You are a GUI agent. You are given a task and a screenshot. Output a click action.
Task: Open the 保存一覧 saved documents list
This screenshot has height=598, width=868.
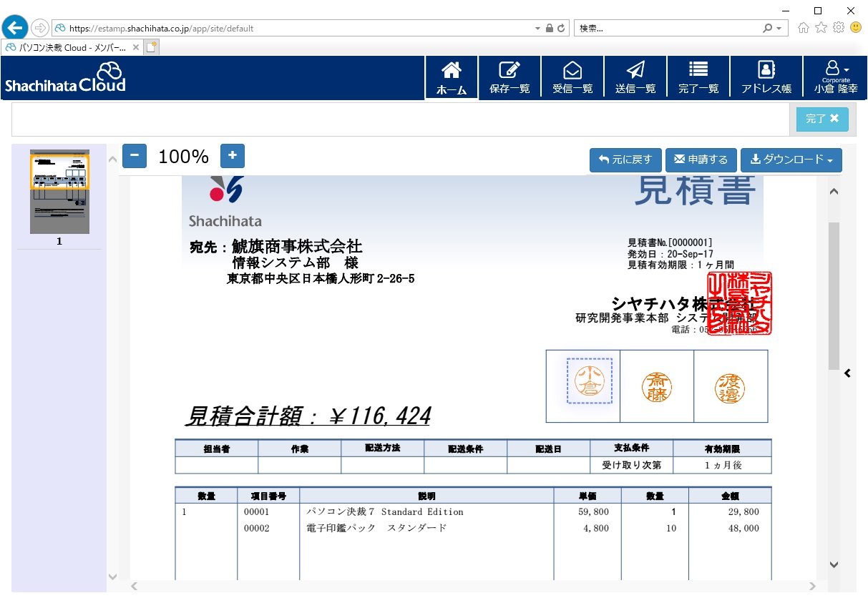point(509,76)
